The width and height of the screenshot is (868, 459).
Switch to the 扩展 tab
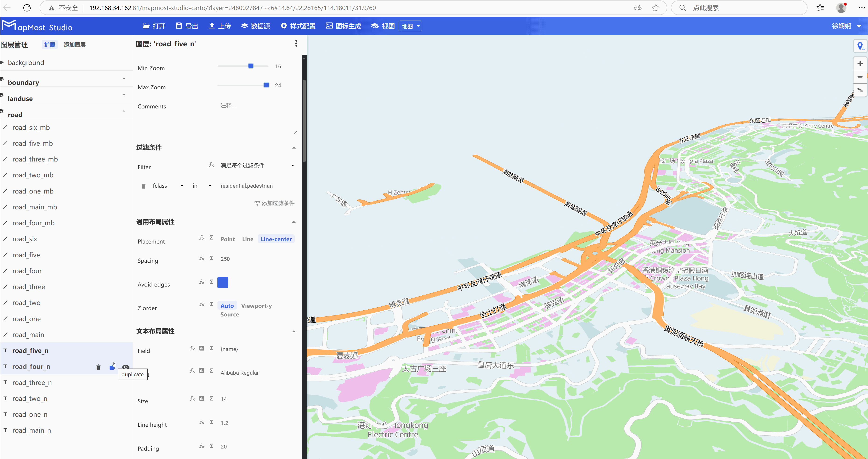[x=50, y=44]
